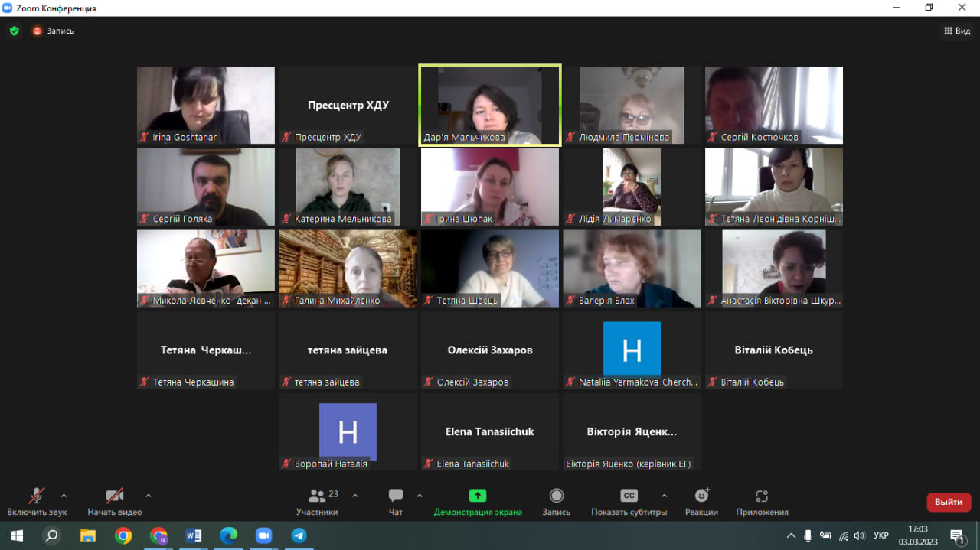Viewport: 980px width, 550px height.
Task: Turn on camera with Начать видео
Action: click(115, 502)
